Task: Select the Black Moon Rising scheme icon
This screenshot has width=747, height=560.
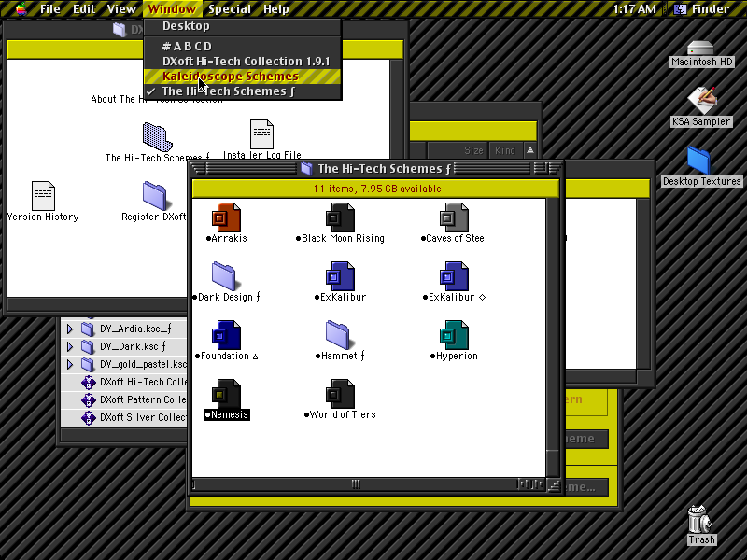Action: pos(340,217)
